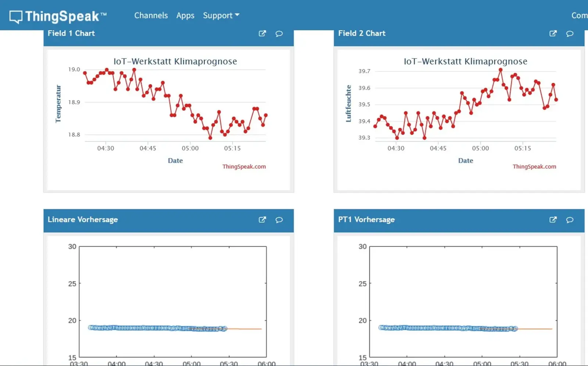588x366 pixels.
Task: Click Field 1 Chart comment bubble icon
Action: 279,34
